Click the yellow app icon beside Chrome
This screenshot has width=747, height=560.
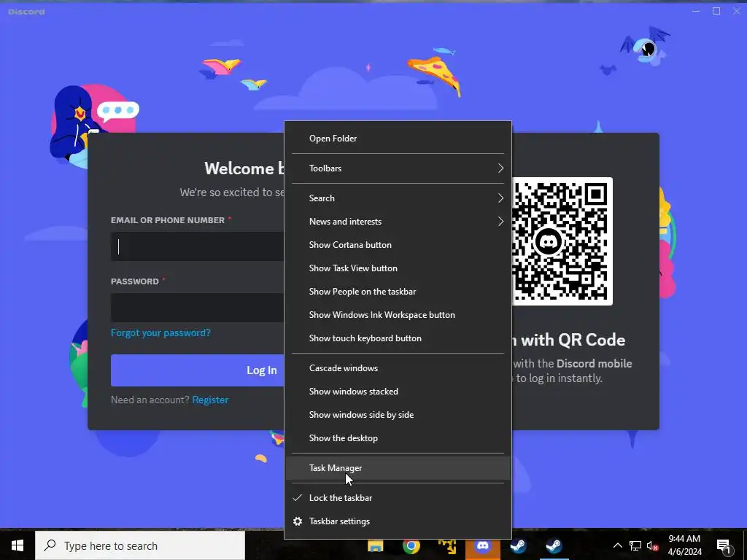pos(447,545)
